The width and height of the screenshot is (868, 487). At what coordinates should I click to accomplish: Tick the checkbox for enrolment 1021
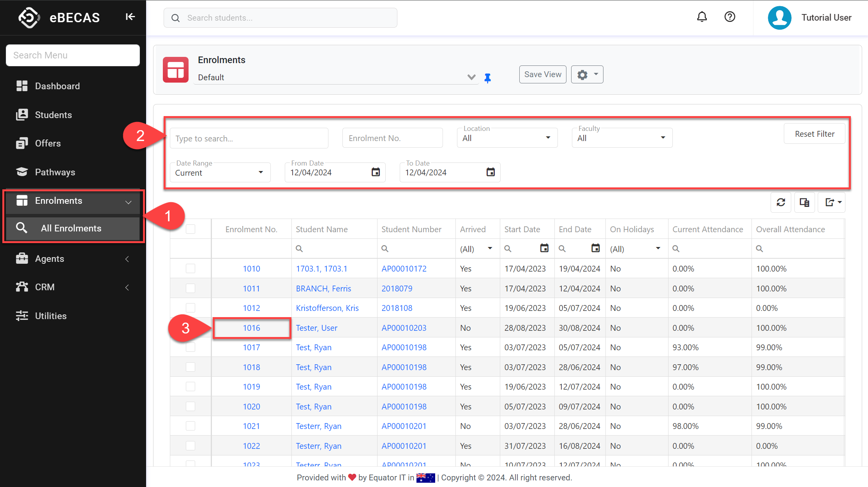[x=191, y=426]
